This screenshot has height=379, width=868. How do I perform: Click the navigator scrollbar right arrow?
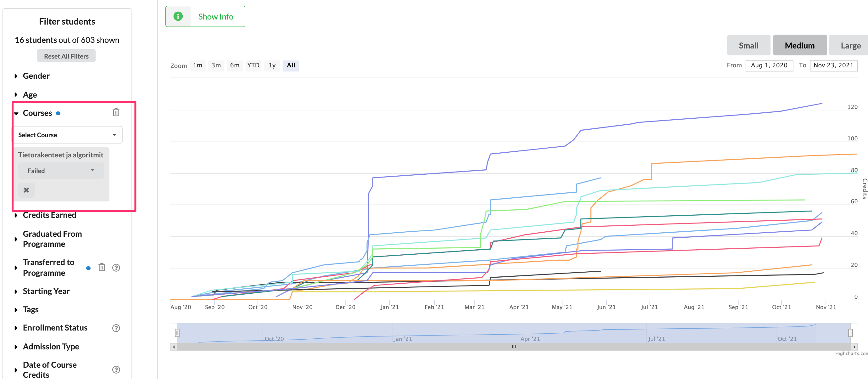pyautogui.click(x=854, y=347)
